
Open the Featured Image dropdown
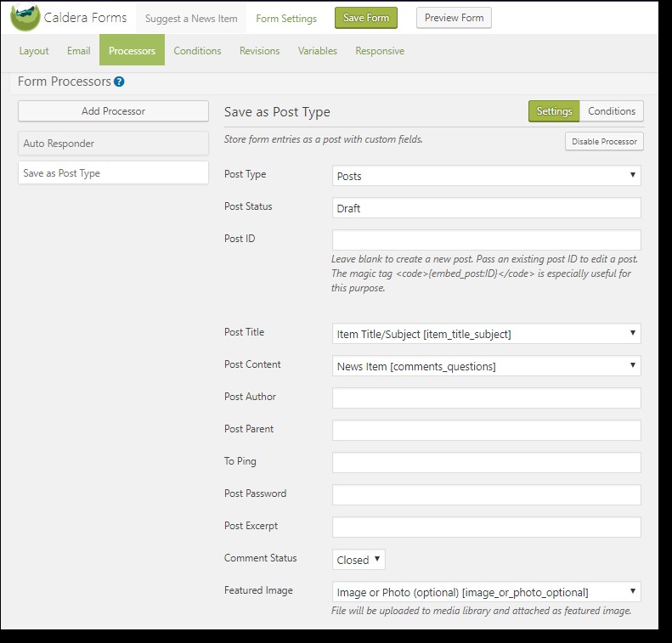coord(487,591)
